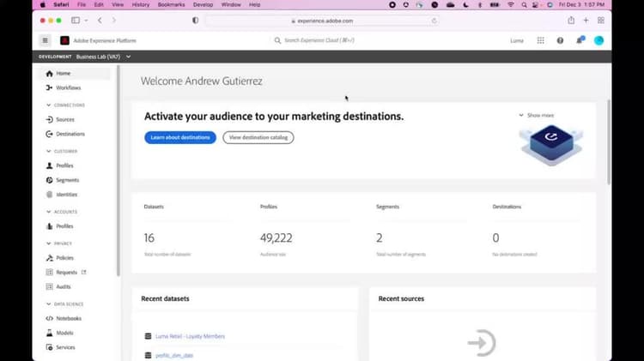Click the Adobe Experience Platform logo
The image size is (644, 361).
[65, 40]
